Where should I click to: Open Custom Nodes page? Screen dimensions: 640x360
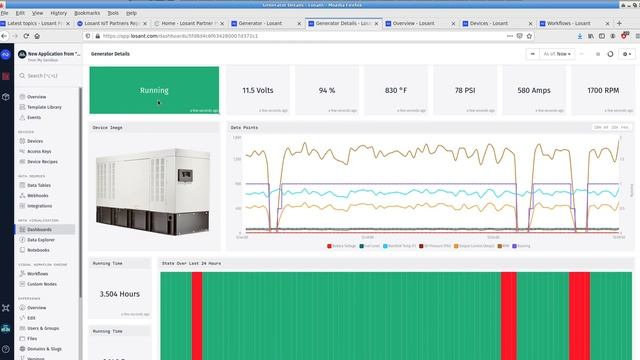(x=42, y=284)
